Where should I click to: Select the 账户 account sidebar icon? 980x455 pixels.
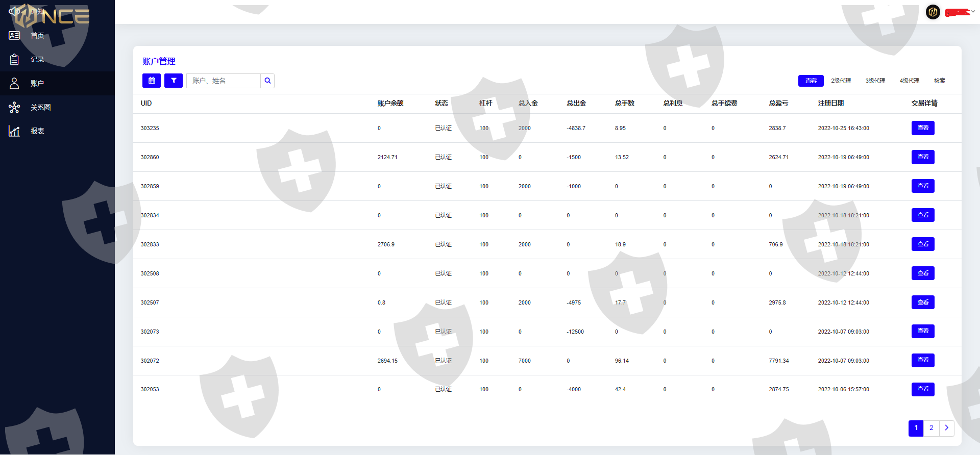point(14,83)
